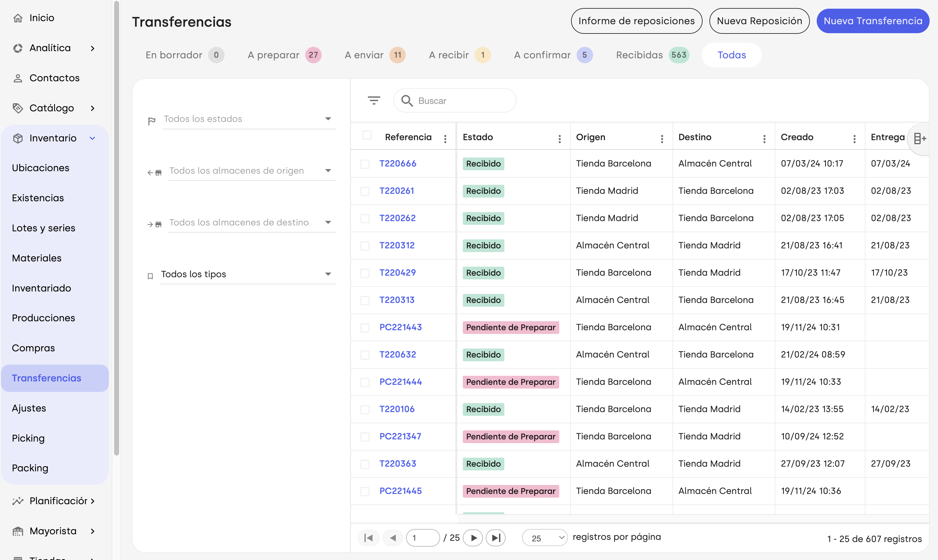
Task: Click the Planificación graph icon
Action: tap(18, 501)
